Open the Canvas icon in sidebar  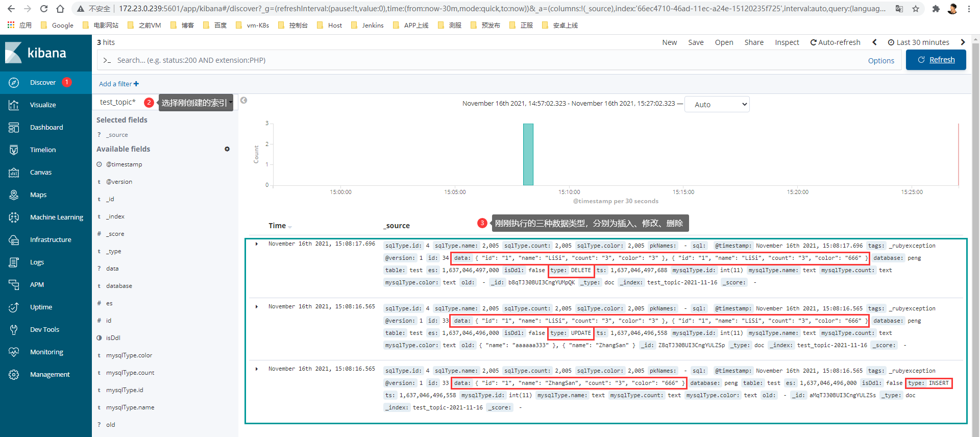tap(14, 173)
